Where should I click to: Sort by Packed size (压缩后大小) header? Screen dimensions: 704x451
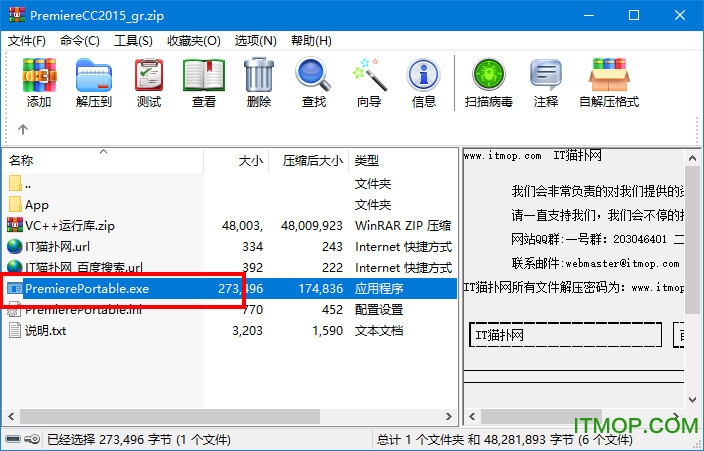[308, 160]
